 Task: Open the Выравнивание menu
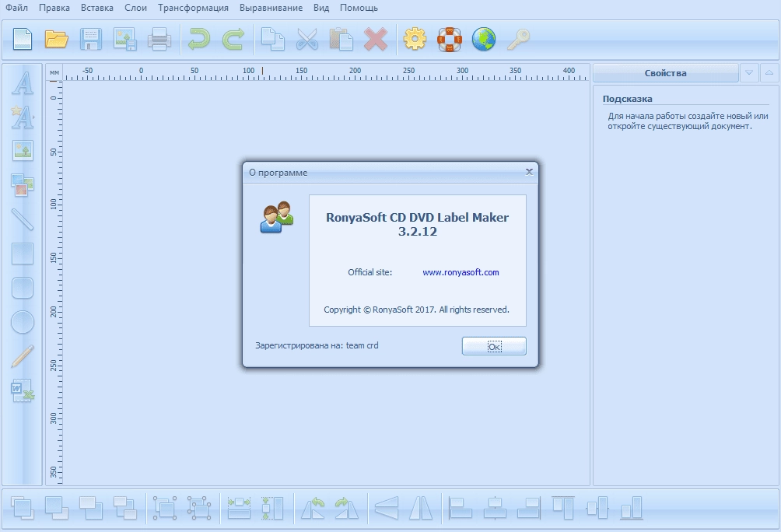pos(271,8)
